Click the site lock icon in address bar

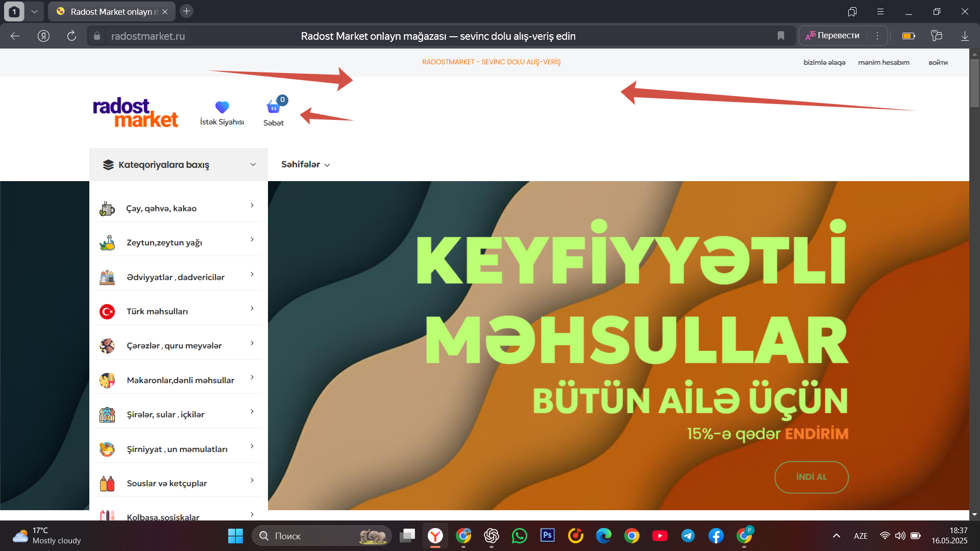click(97, 36)
